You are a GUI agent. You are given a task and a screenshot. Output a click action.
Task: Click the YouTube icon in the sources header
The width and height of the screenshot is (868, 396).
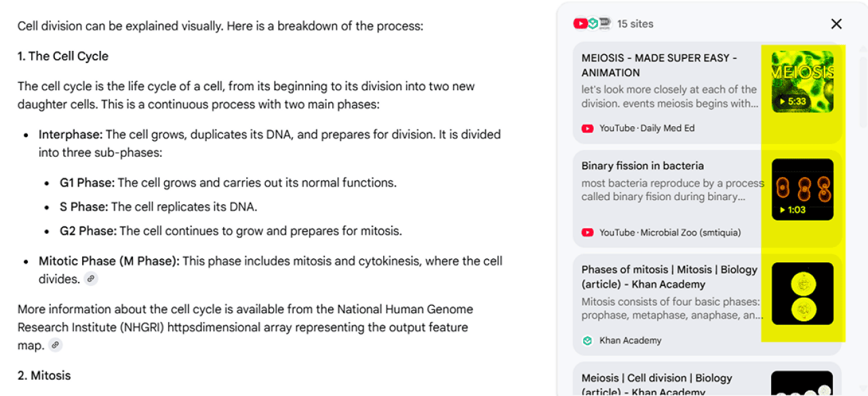[581, 23]
